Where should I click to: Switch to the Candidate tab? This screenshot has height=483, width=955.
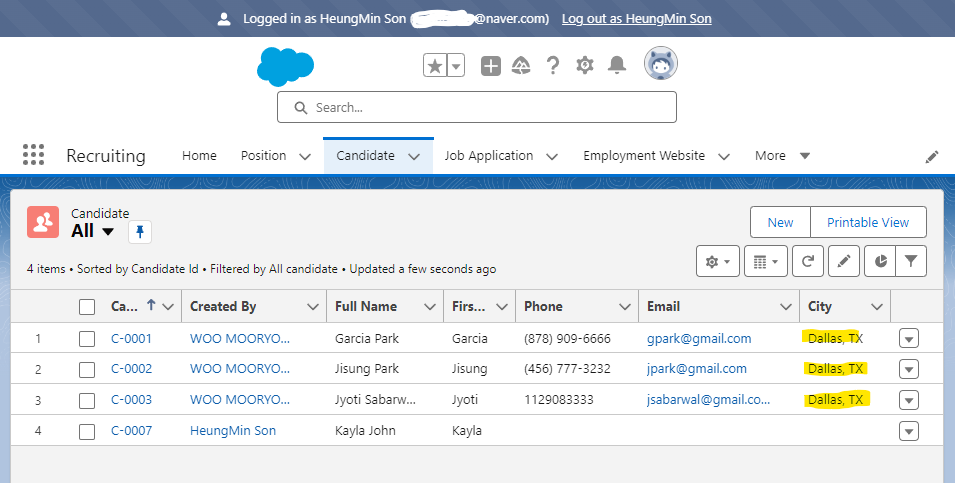pos(365,156)
